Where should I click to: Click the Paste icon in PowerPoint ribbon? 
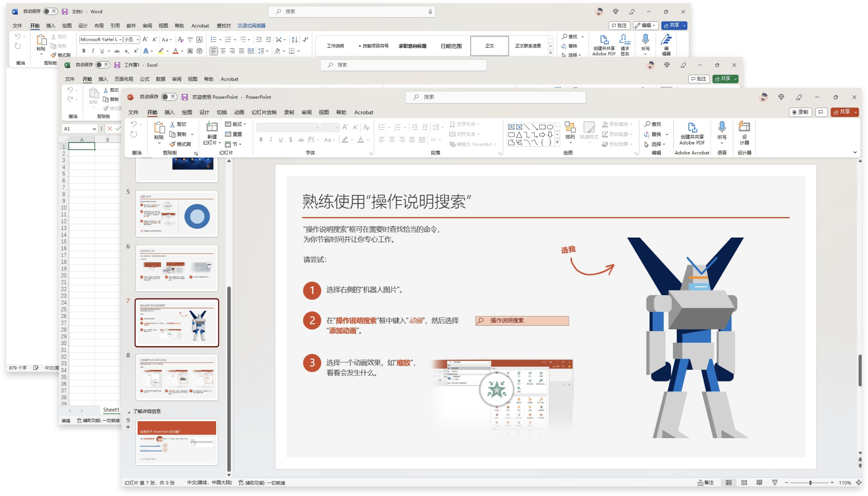pyautogui.click(x=159, y=128)
